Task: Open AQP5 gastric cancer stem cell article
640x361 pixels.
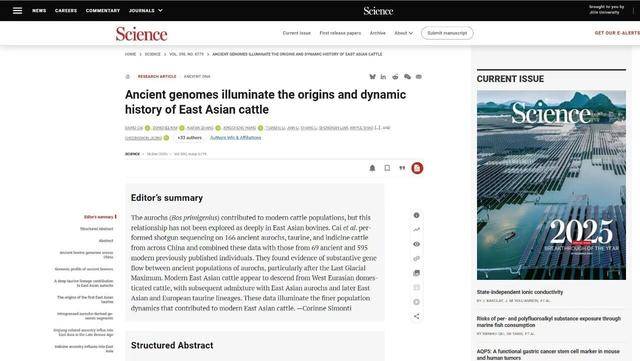Action: click(x=548, y=354)
